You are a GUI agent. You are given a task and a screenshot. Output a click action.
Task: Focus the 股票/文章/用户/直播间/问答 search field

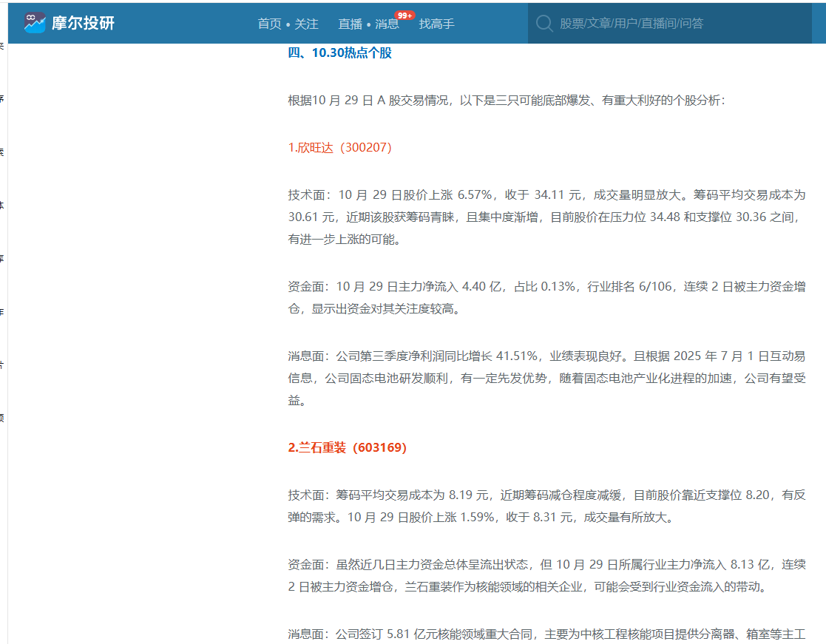[669, 23]
